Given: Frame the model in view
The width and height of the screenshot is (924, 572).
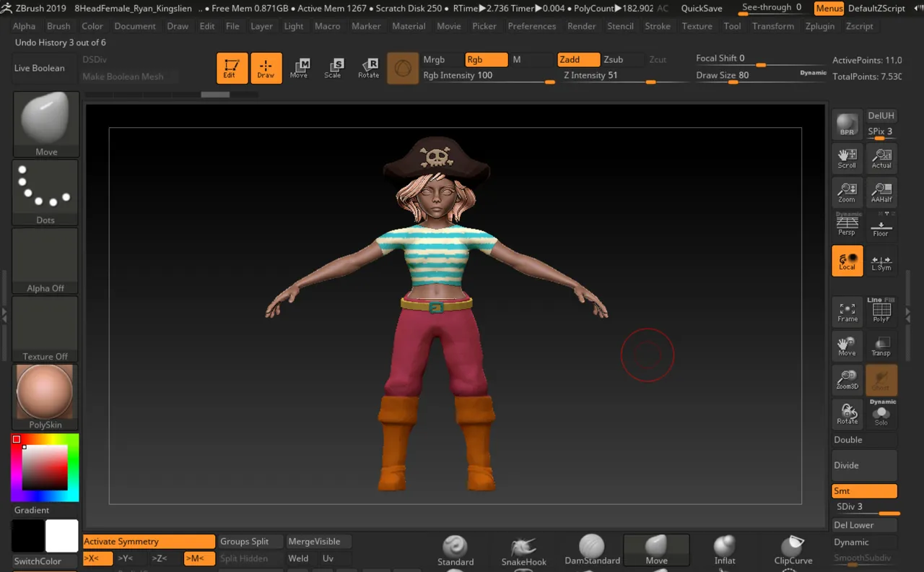Looking at the screenshot, I should (x=847, y=311).
